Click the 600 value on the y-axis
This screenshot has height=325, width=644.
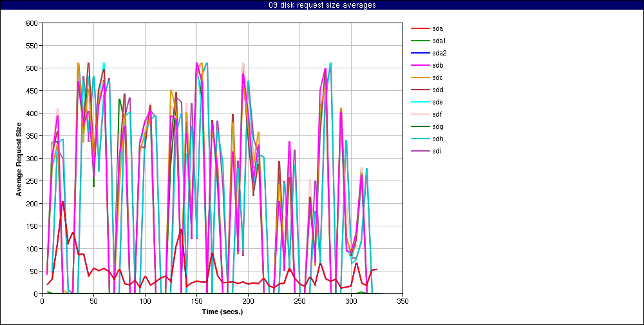(33, 23)
